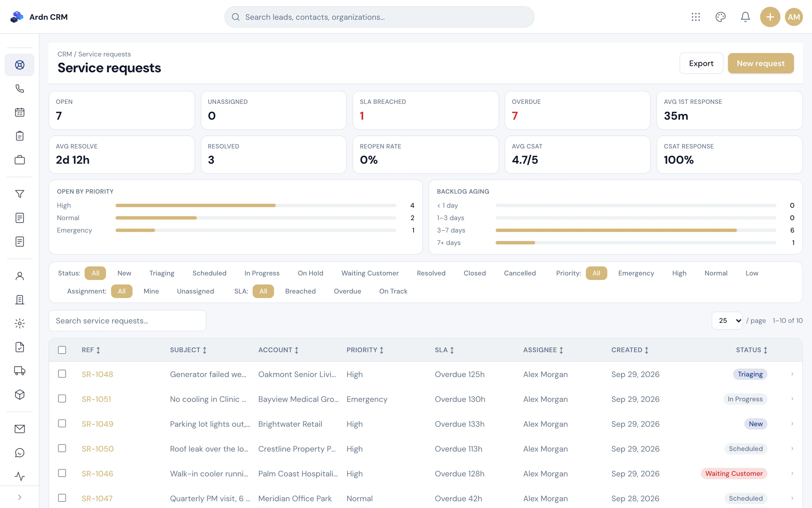This screenshot has width=812, height=508.
Task: Filter status by Waiting Customer
Action: coord(370,273)
